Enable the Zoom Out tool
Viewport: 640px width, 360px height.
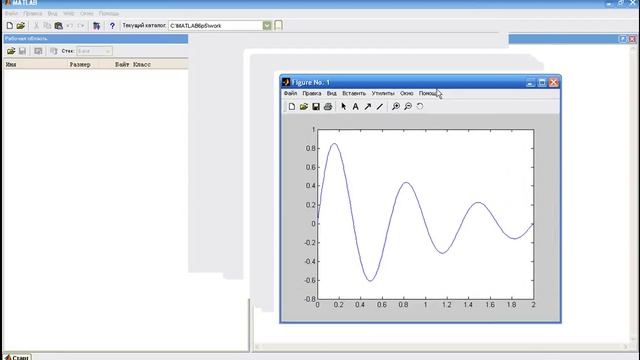408,107
